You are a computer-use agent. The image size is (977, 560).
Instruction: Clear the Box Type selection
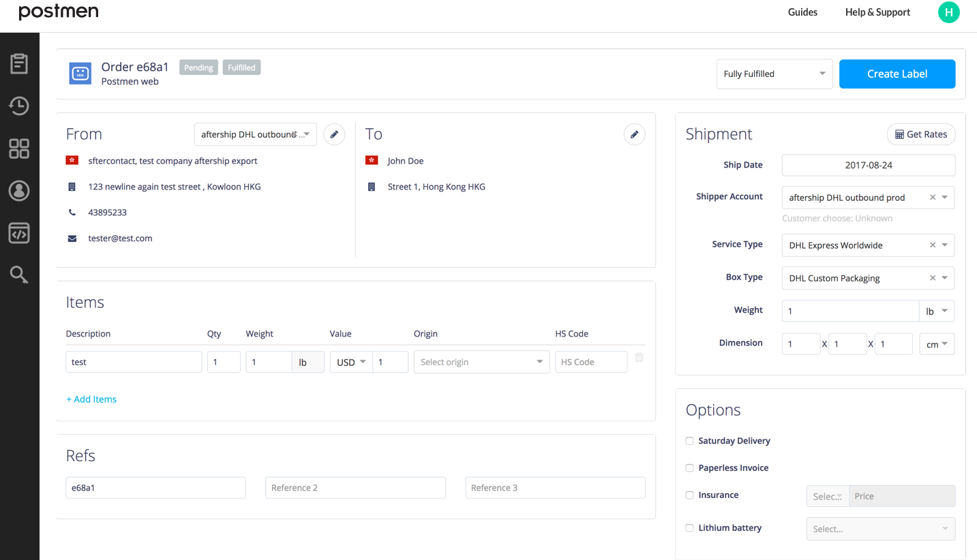coord(933,278)
